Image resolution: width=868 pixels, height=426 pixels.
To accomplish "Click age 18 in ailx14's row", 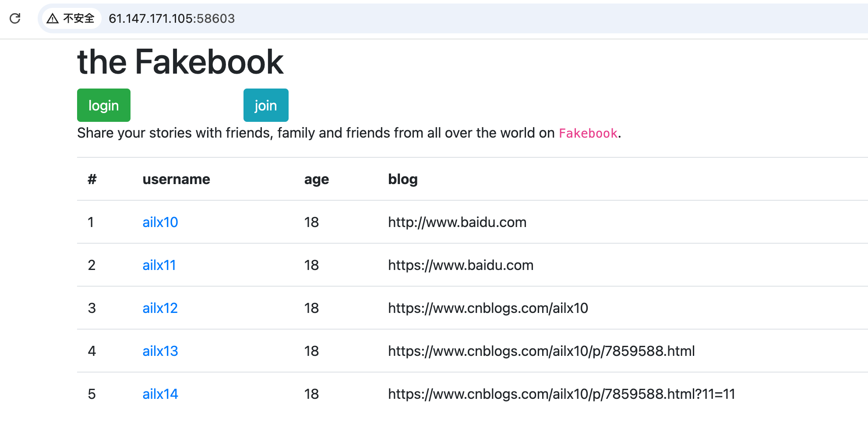I will click(311, 394).
